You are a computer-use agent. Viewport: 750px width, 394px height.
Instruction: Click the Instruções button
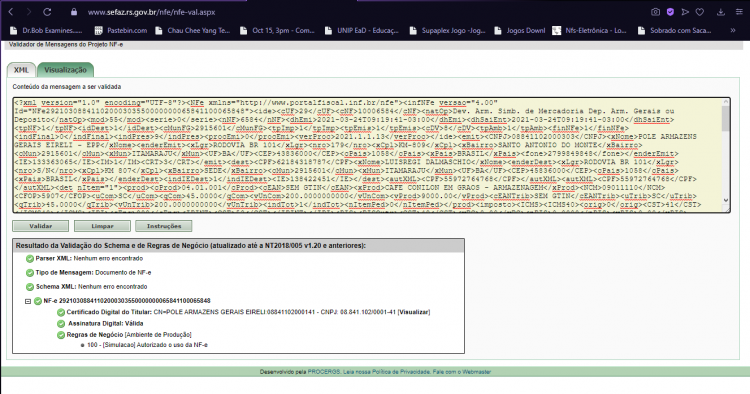coord(164,226)
